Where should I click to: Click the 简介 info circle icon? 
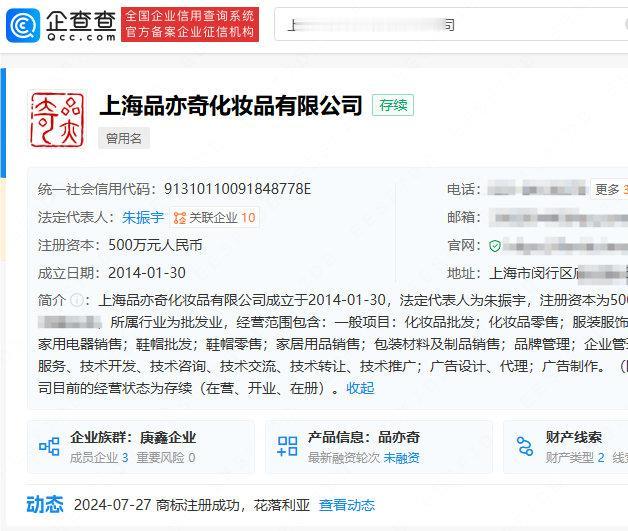76,300
